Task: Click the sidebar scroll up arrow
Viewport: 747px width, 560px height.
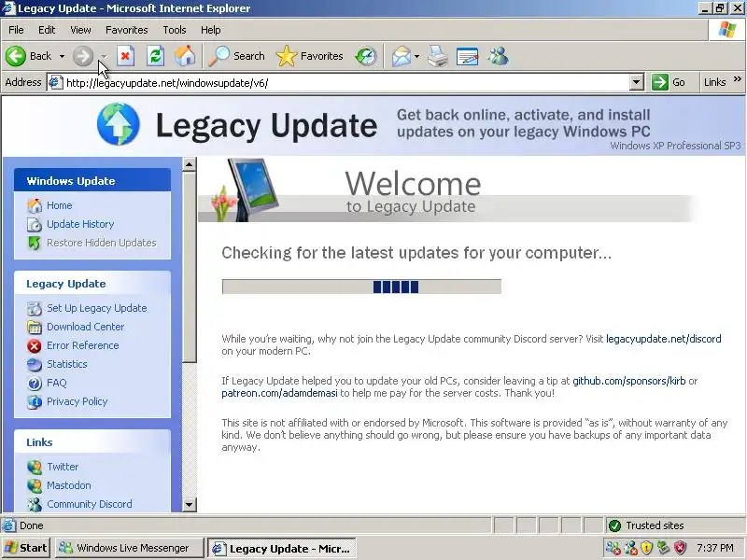Action: tap(190, 165)
